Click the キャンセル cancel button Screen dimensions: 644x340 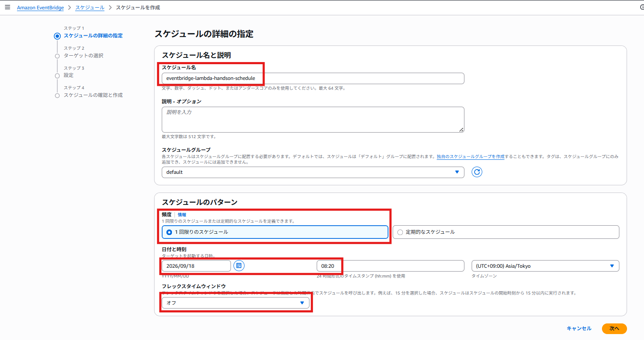(x=579, y=329)
